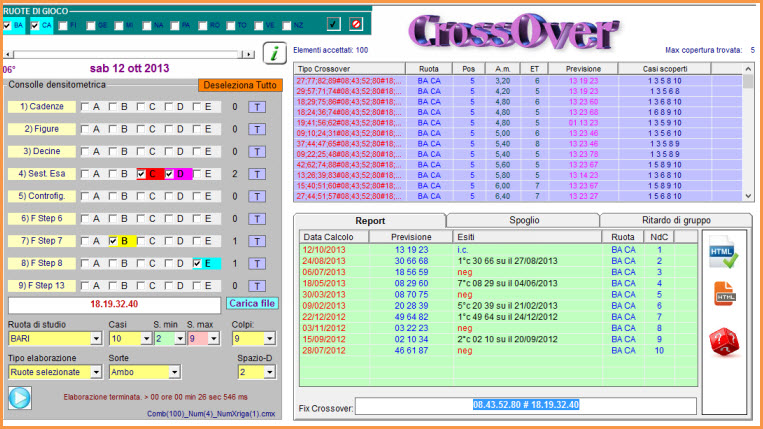Click the Carica file button
The image size is (763, 429).
[x=252, y=304]
